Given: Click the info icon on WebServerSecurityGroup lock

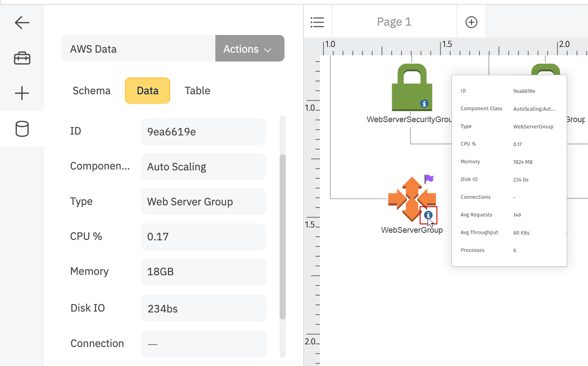Looking at the screenshot, I should click(x=424, y=104).
